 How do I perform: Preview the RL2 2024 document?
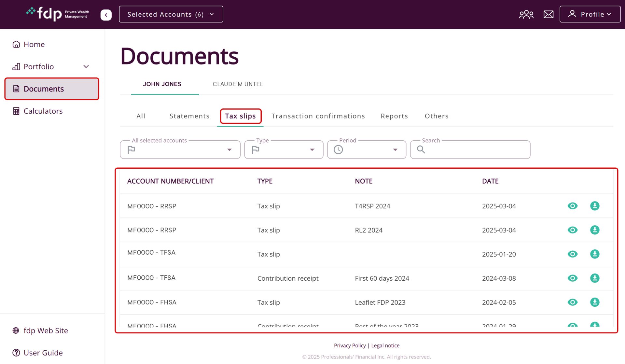pos(573,230)
